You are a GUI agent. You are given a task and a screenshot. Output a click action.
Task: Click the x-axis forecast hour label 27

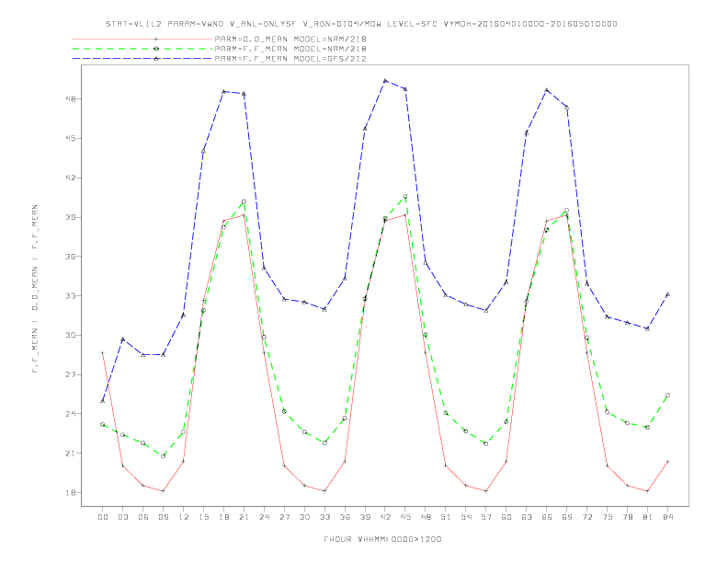(284, 517)
